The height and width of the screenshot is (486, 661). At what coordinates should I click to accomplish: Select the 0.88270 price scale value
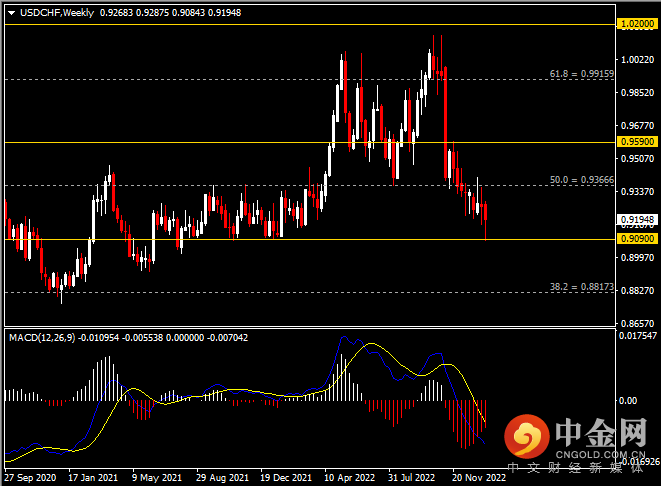pos(637,290)
